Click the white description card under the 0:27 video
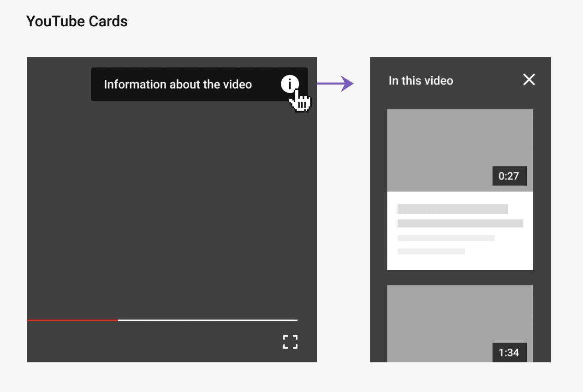Viewport: 583px width, 392px height. [x=460, y=231]
